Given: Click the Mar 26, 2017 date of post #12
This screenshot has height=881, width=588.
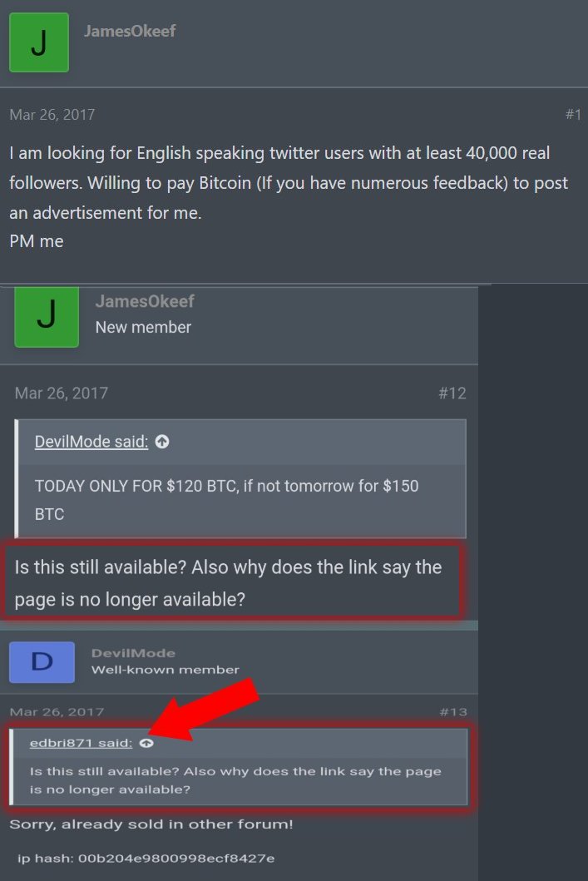Looking at the screenshot, I should coord(62,393).
